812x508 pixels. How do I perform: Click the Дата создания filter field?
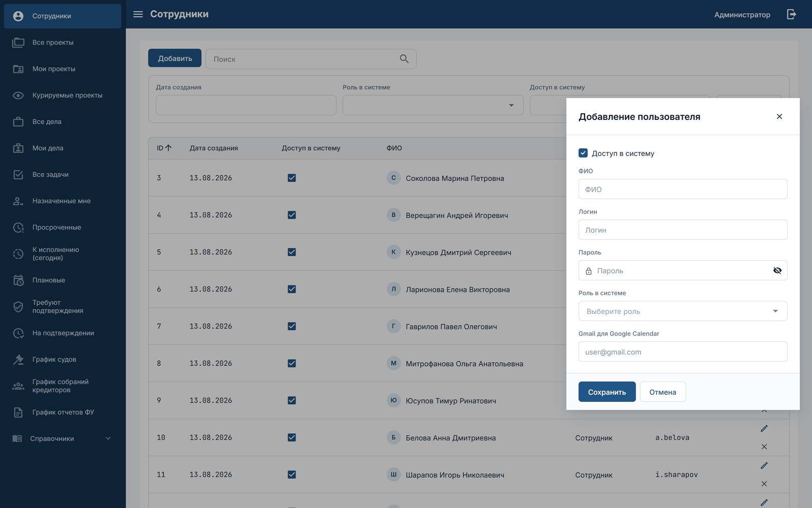246,105
